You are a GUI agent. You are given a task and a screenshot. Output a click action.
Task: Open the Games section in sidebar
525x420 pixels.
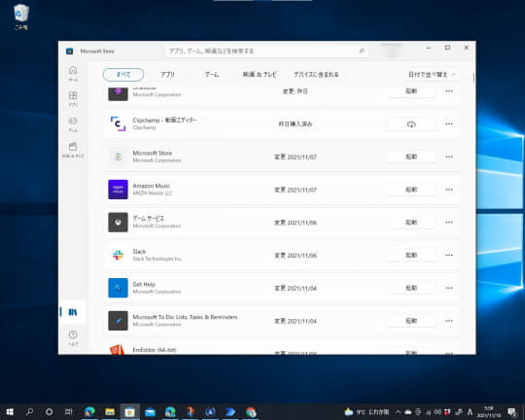pyautogui.click(x=73, y=124)
